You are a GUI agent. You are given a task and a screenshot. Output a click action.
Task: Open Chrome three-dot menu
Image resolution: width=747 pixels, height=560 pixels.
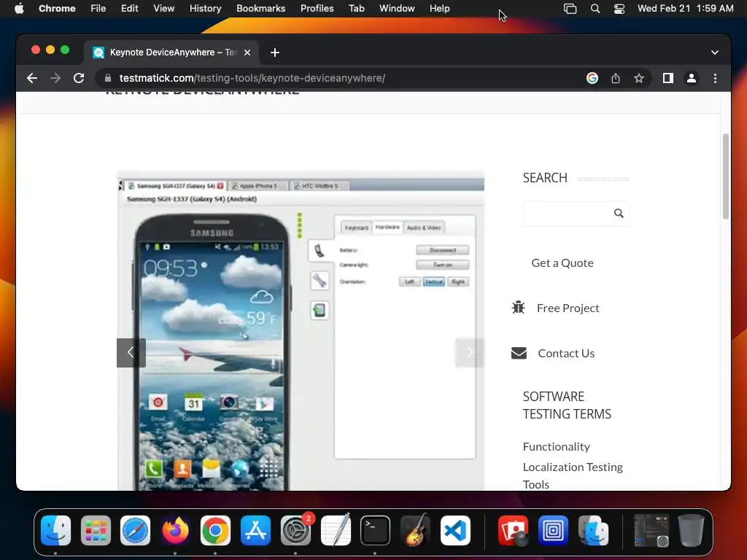715,78
